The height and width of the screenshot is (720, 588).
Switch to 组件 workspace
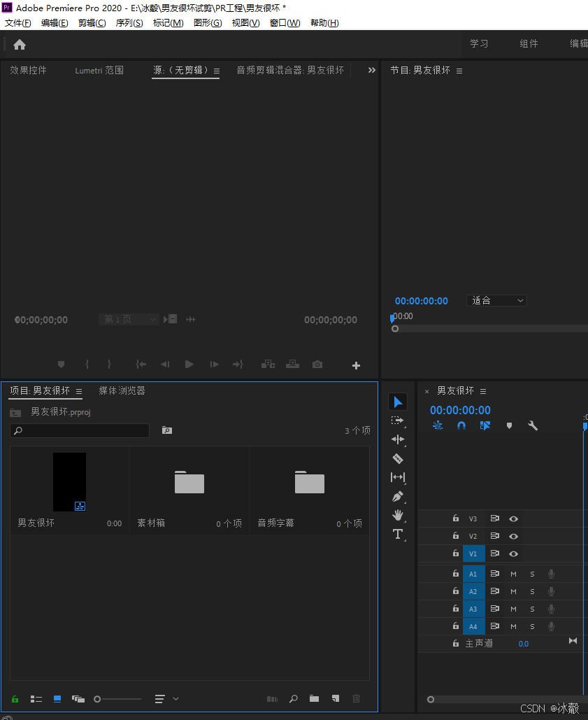529,43
